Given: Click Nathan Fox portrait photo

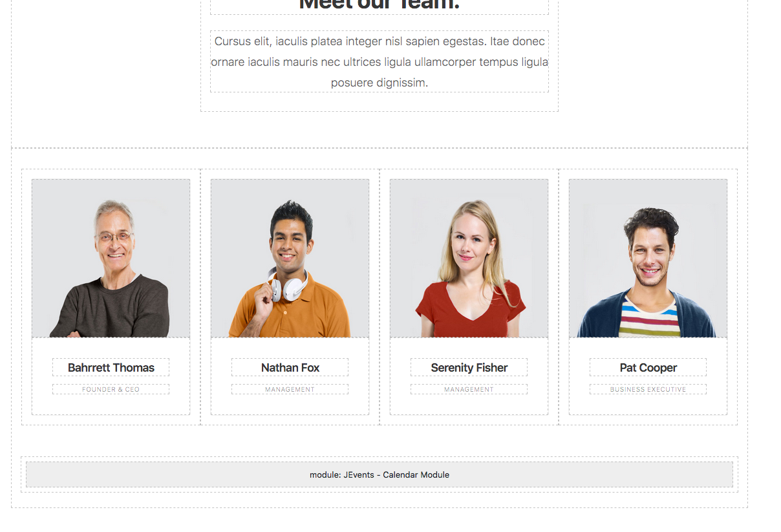Looking at the screenshot, I should point(290,259).
